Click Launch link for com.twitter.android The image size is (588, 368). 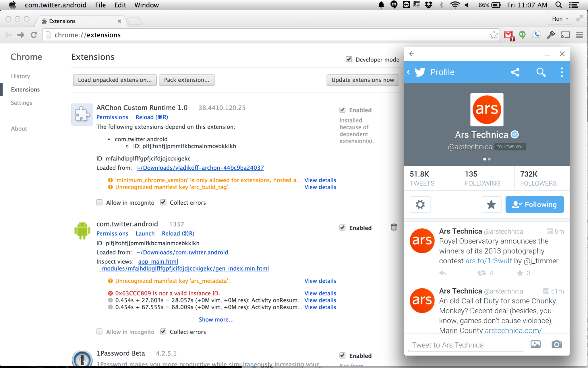pos(145,233)
